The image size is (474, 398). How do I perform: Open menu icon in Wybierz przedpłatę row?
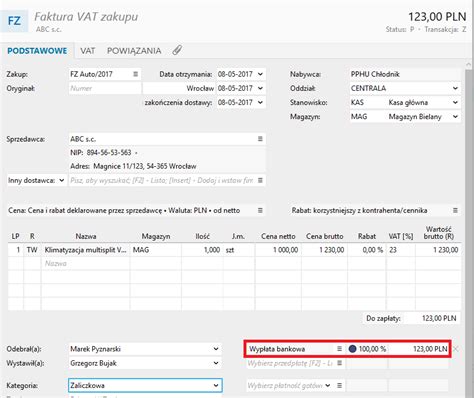(x=339, y=363)
